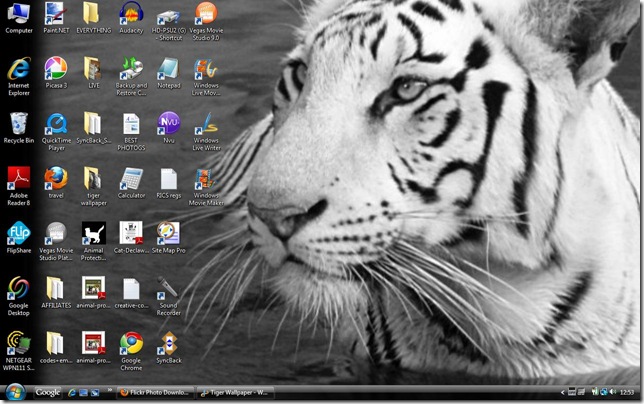Open the Internet Explorer desktop icon

[x=19, y=76]
